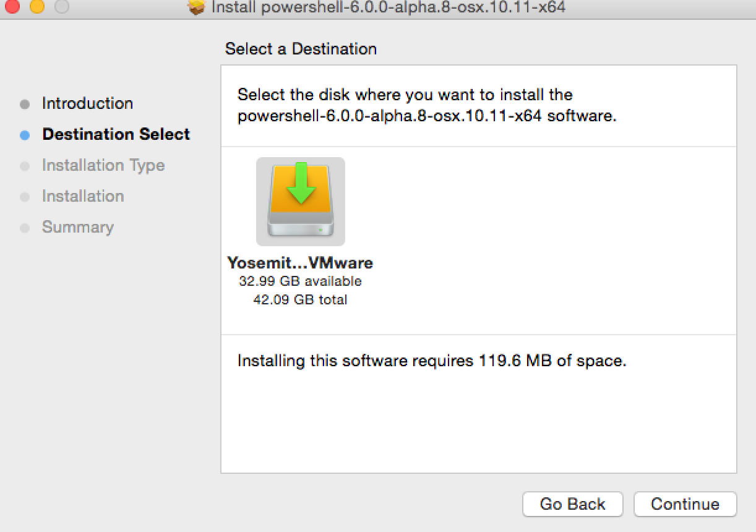Click the gray bullet beside Introduction

point(25,104)
